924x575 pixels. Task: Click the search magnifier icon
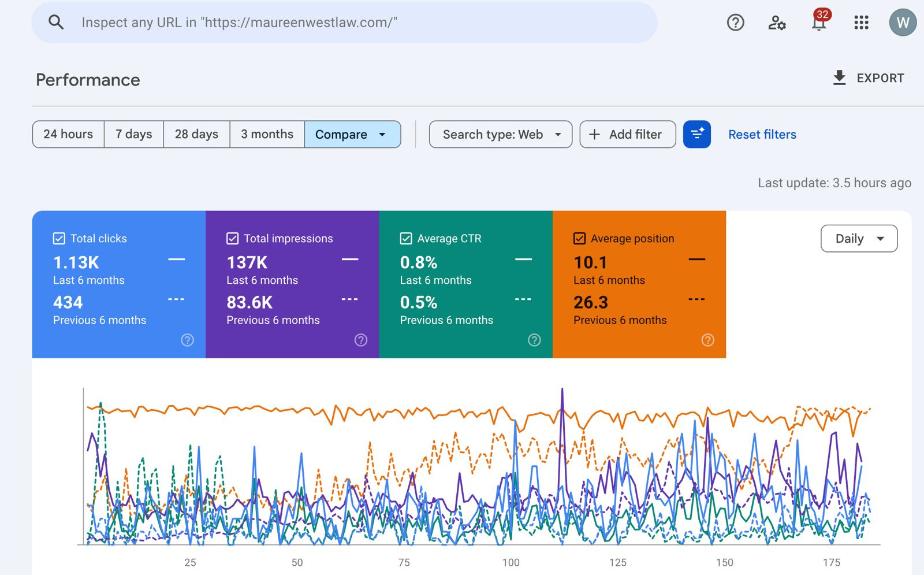coord(56,23)
